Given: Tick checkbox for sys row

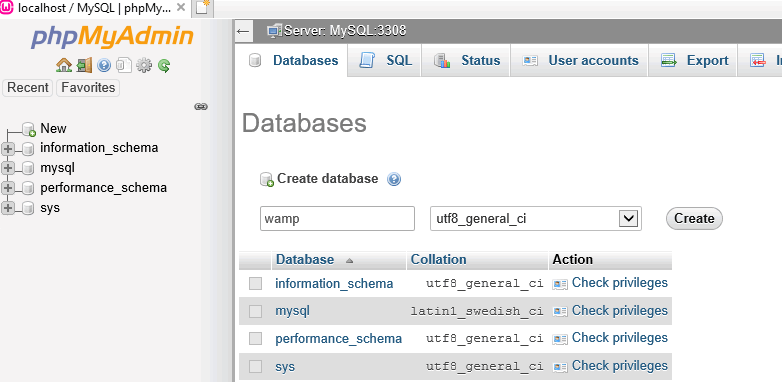Looking at the screenshot, I should pyautogui.click(x=255, y=367).
